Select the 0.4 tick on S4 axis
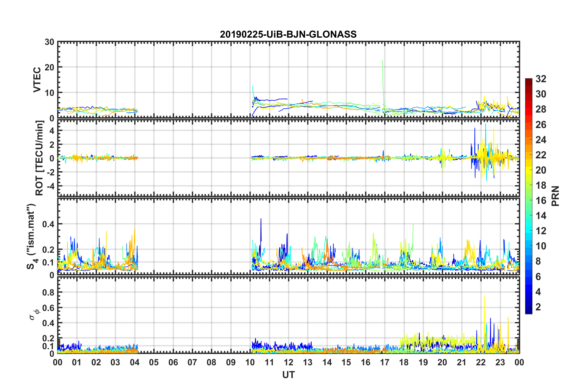Image resolution: width=577 pixels, height=392 pixels. point(49,224)
